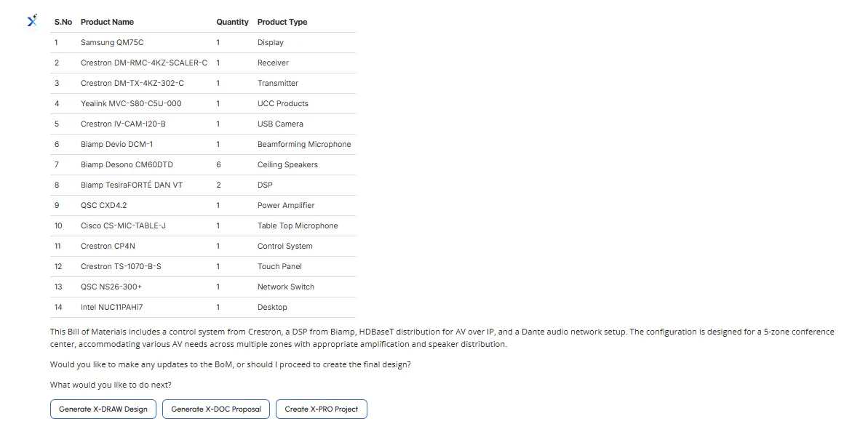Click the Generate X-DOC Proposal button
Image resolution: width=868 pixels, height=440 pixels.
216,409
